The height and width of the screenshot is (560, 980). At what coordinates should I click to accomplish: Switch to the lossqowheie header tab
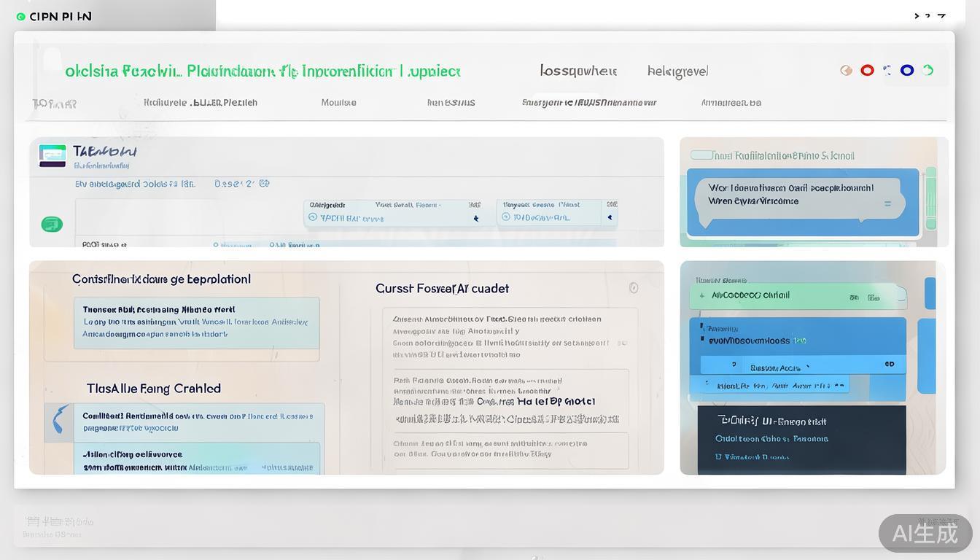click(577, 71)
